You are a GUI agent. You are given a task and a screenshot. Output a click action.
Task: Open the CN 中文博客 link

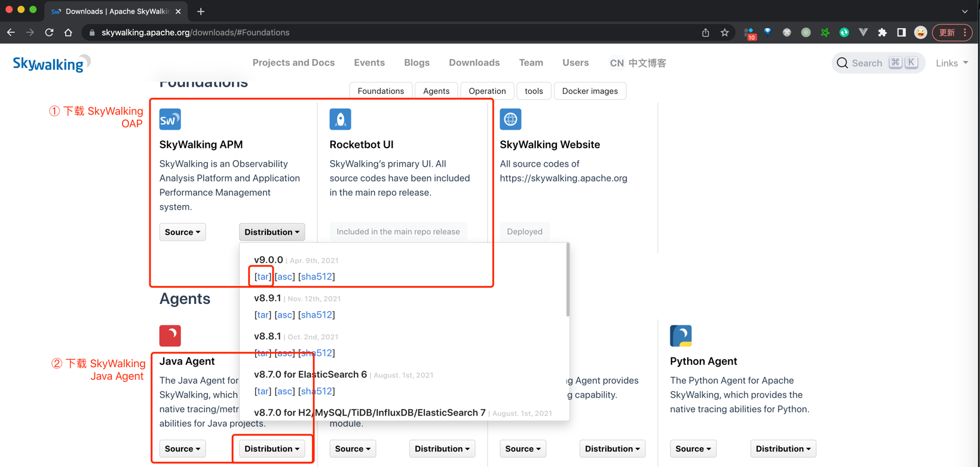point(638,63)
